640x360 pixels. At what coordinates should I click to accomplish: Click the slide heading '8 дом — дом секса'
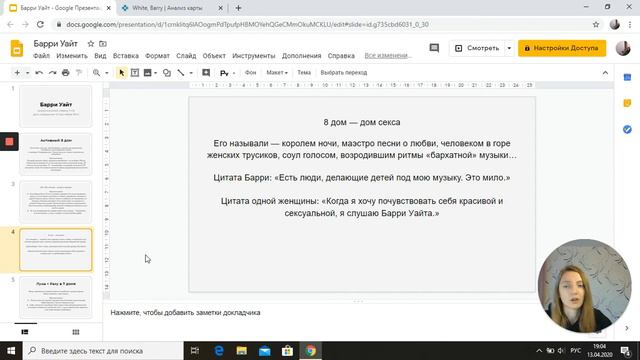tap(362, 122)
